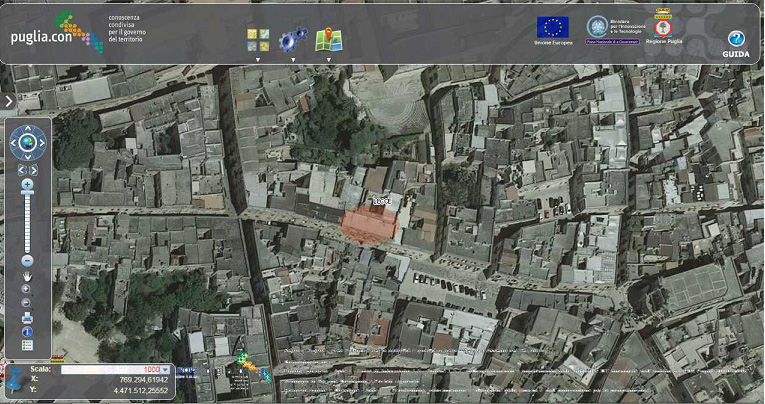The image size is (765, 404).
Task: Open the legend list icon
Action: pyautogui.click(x=27, y=346)
